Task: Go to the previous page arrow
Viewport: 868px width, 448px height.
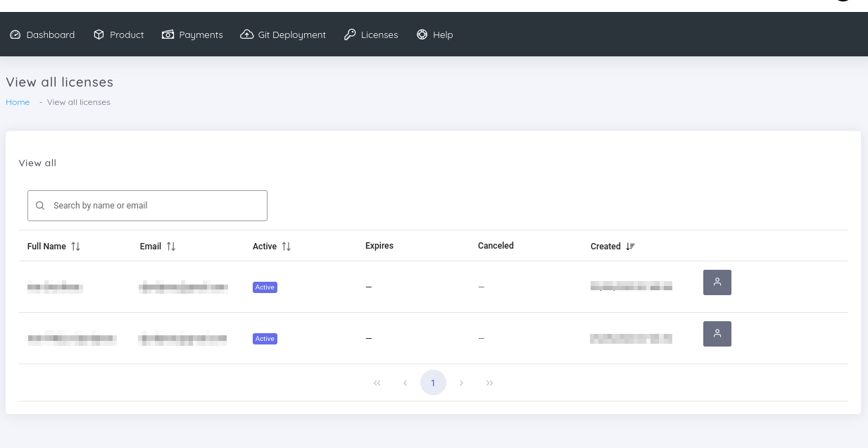Action: [x=405, y=382]
